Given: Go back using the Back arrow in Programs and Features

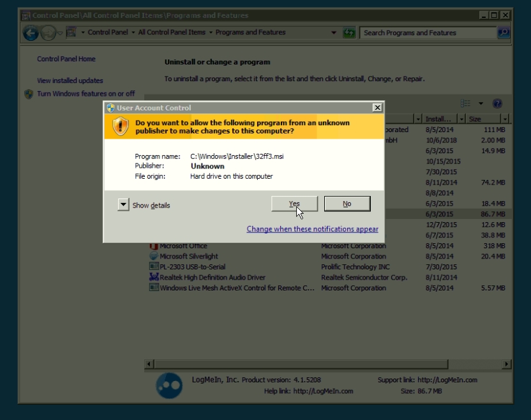Looking at the screenshot, I should point(31,33).
